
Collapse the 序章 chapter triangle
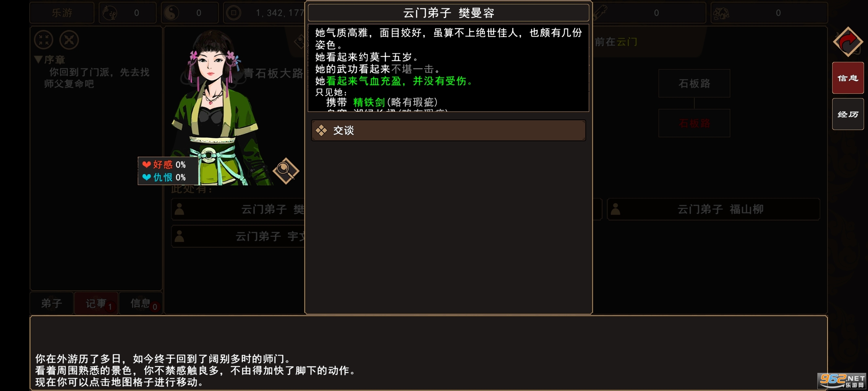point(38,59)
